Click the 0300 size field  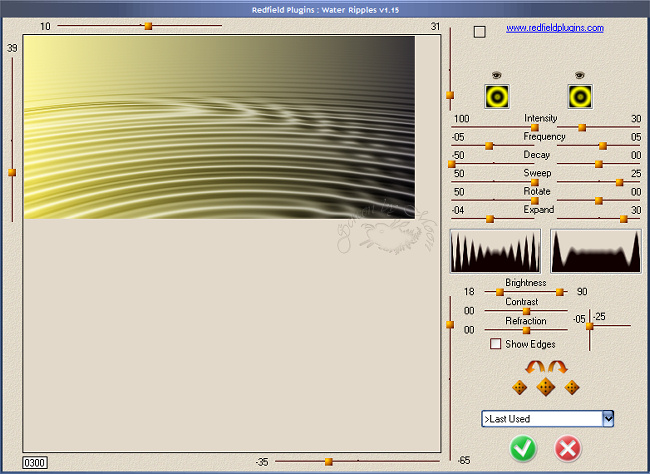coord(35,463)
